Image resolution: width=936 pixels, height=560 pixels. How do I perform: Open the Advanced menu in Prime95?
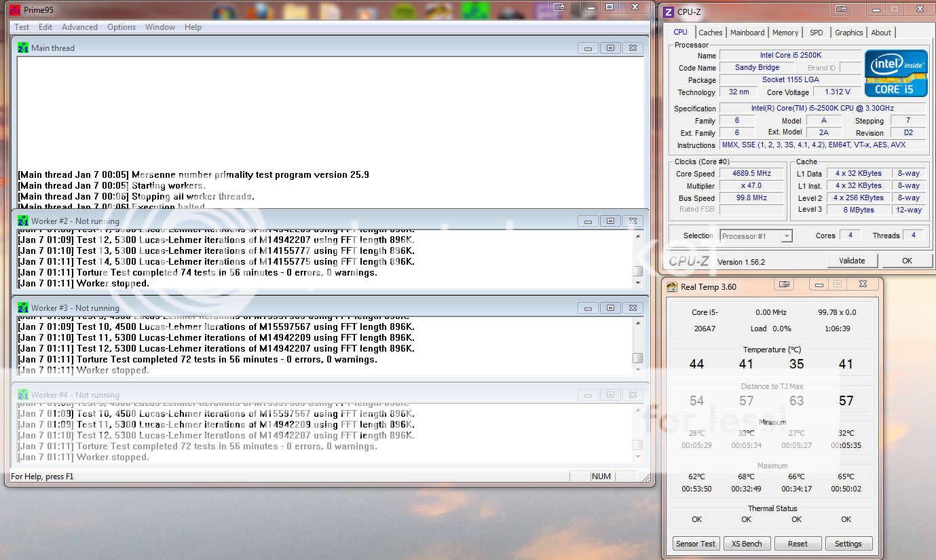(79, 27)
